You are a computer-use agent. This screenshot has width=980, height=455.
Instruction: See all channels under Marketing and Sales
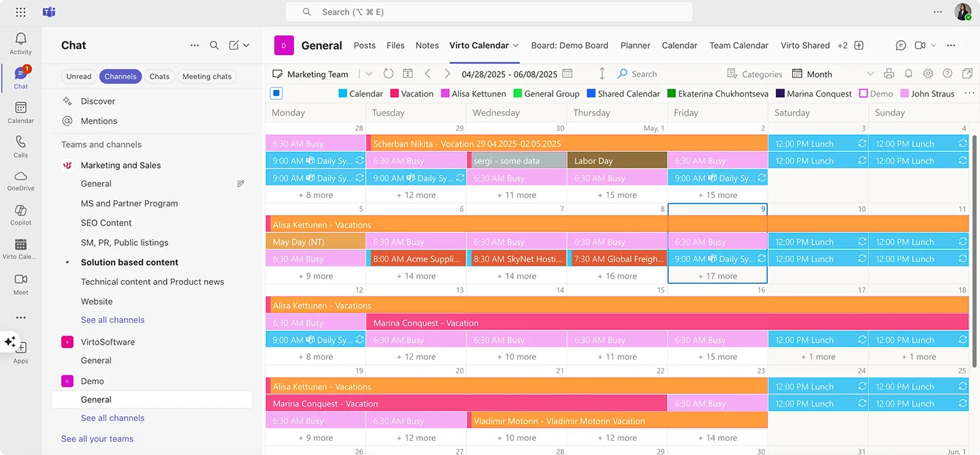pos(112,319)
